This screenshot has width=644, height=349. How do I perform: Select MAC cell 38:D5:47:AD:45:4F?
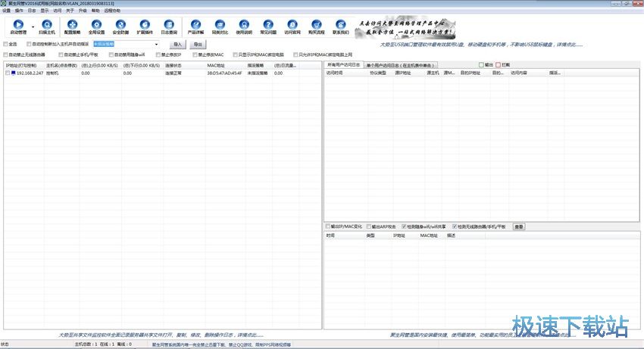click(224, 73)
